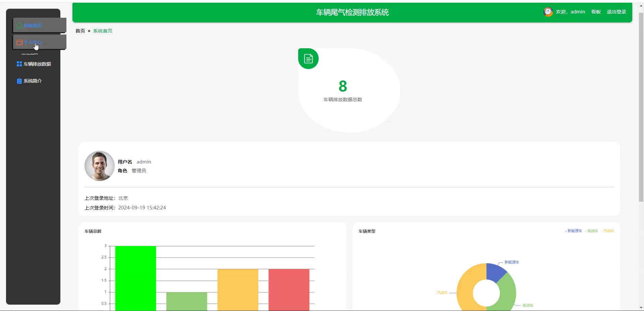The height and width of the screenshot is (311, 644).
Task: Click the scrollbar up arrow
Action: 641,6
